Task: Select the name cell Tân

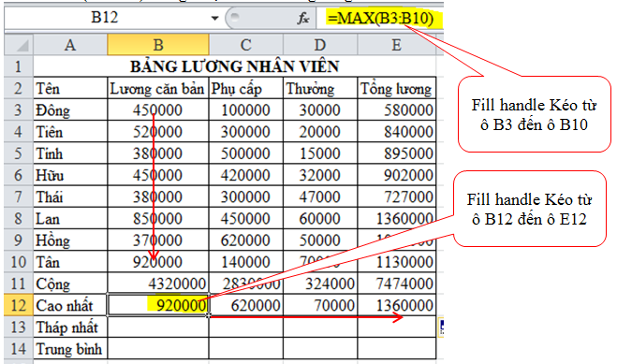Action: coord(70,262)
